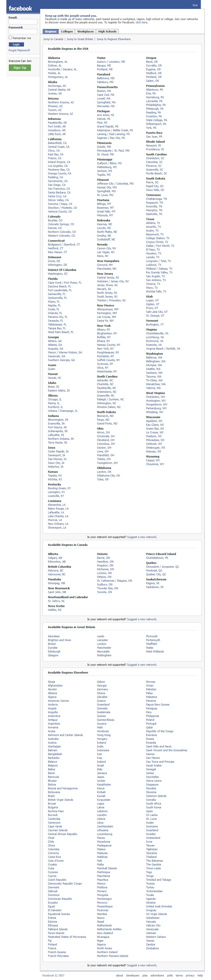Select the Philadelphia, PA region
Image resolution: width=211 pixels, height=980 pixels.
point(156,105)
